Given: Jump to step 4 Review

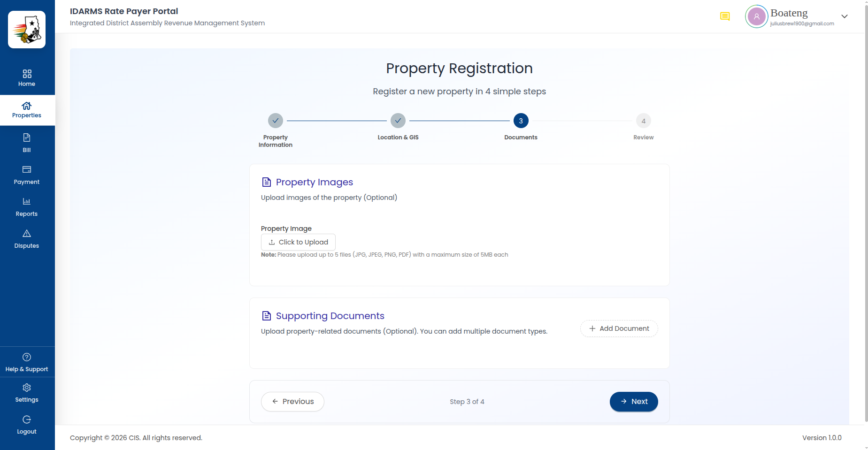Looking at the screenshot, I should click(643, 121).
